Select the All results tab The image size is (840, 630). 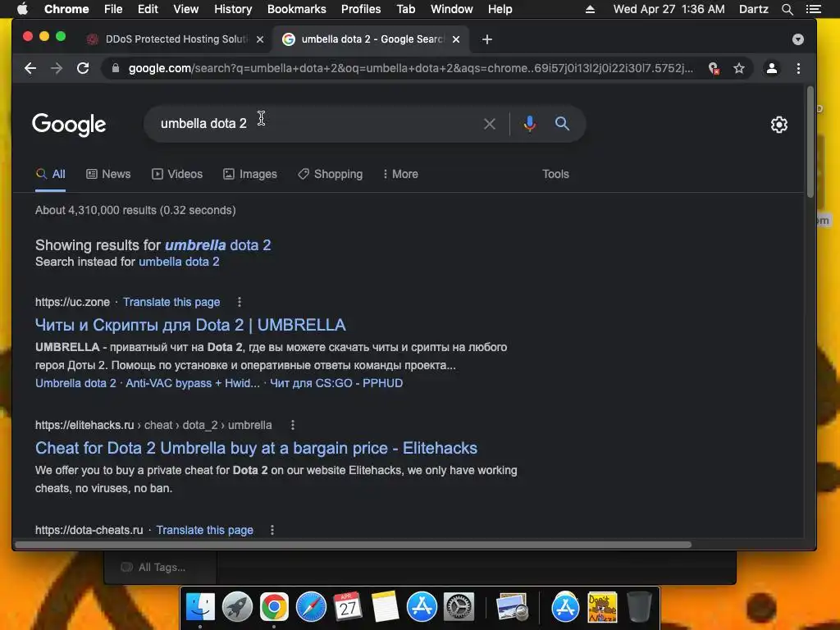point(50,174)
